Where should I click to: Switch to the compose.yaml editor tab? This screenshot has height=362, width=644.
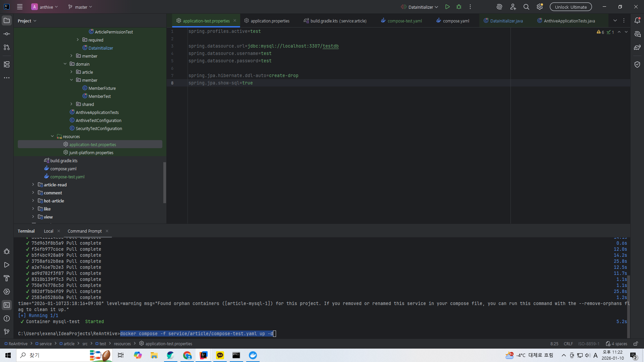point(455,21)
